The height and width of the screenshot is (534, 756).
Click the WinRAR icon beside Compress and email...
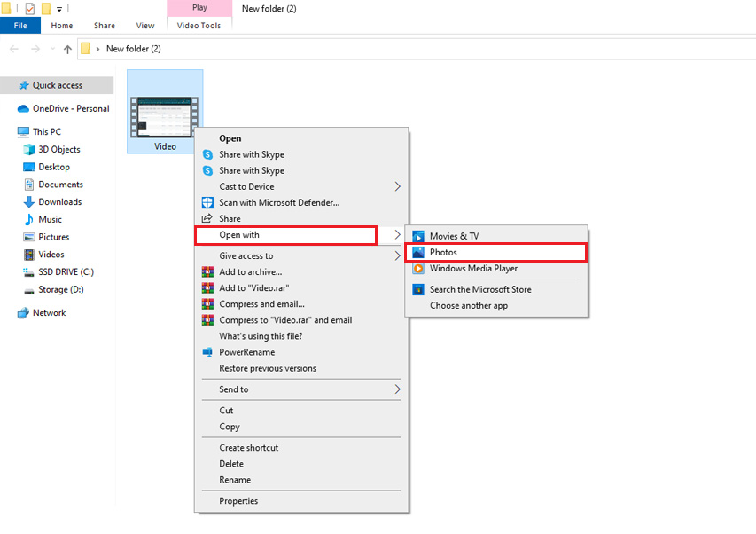[x=207, y=304]
